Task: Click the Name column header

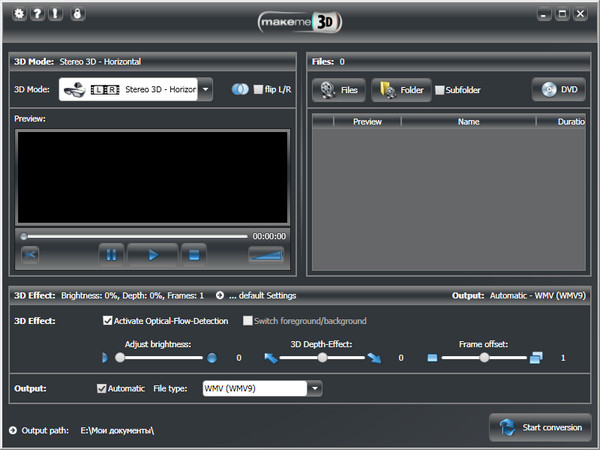Action: (468, 122)
